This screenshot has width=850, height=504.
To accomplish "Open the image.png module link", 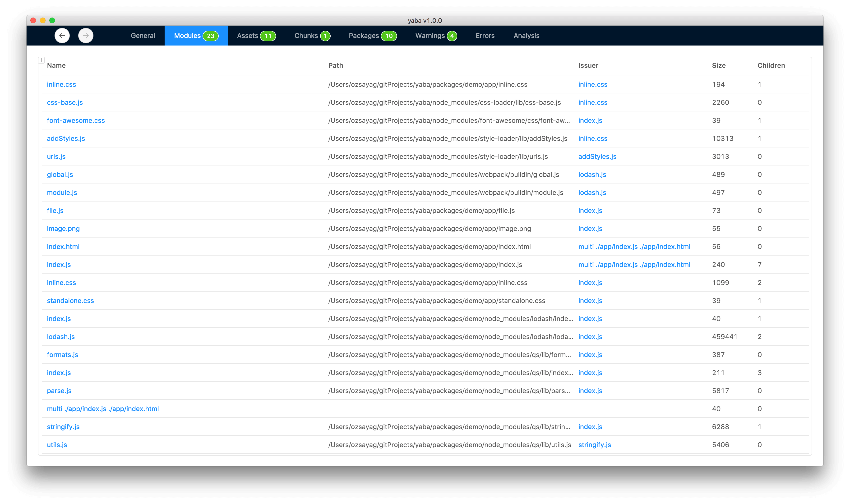I will click(x=63, y=229).
